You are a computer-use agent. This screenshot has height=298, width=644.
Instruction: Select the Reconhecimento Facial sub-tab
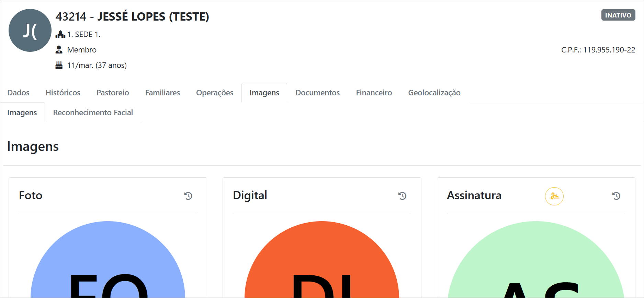click(93, 112)
